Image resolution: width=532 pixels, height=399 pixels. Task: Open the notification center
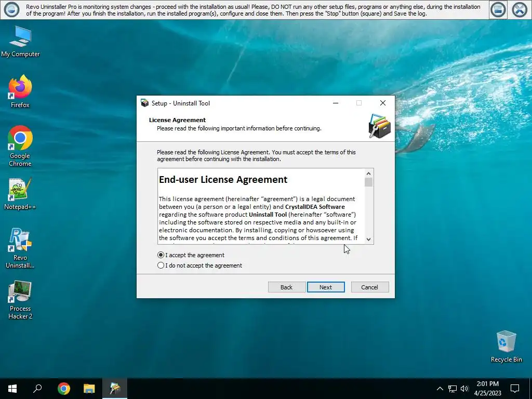click(515, 389)
